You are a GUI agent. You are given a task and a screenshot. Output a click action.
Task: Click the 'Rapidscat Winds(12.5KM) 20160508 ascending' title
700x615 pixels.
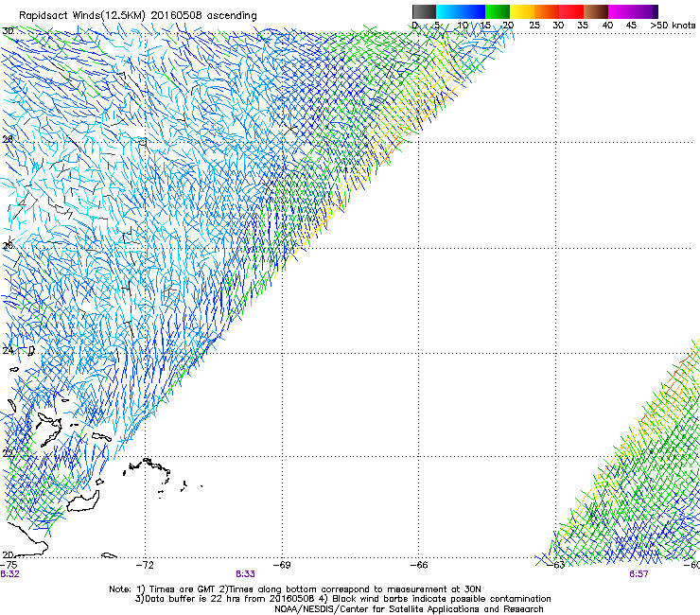[138, 16]
